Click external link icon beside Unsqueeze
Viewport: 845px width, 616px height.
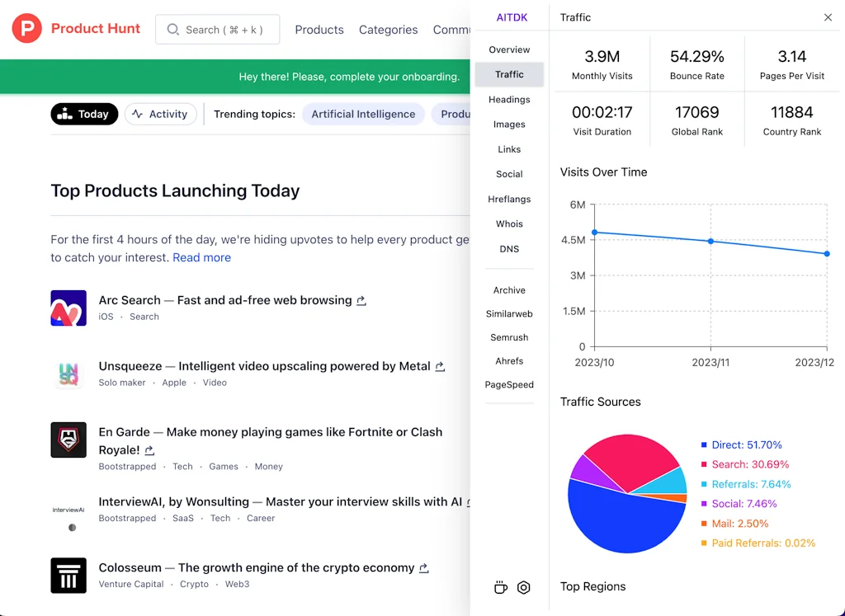[x=440, y=367]
